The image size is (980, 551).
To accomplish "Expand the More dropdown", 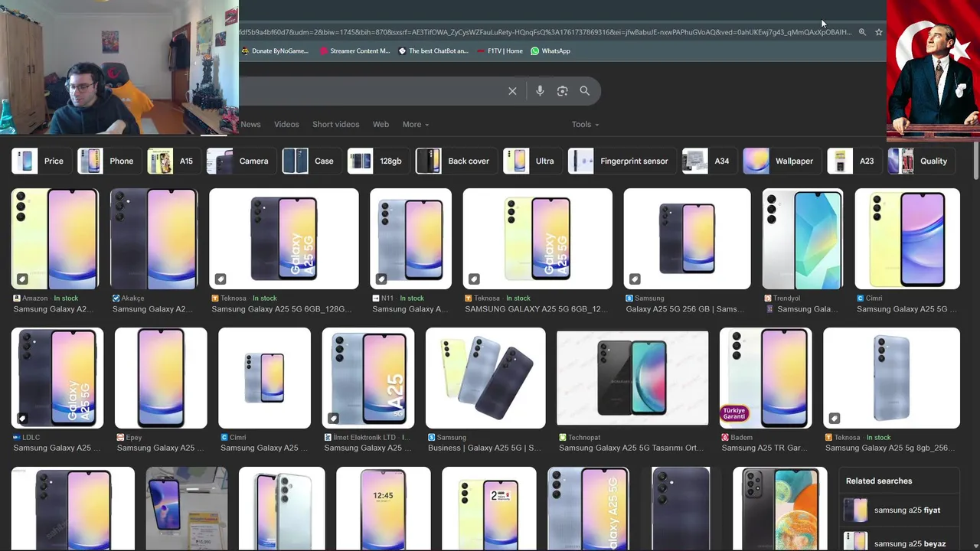I will point(416,124).
